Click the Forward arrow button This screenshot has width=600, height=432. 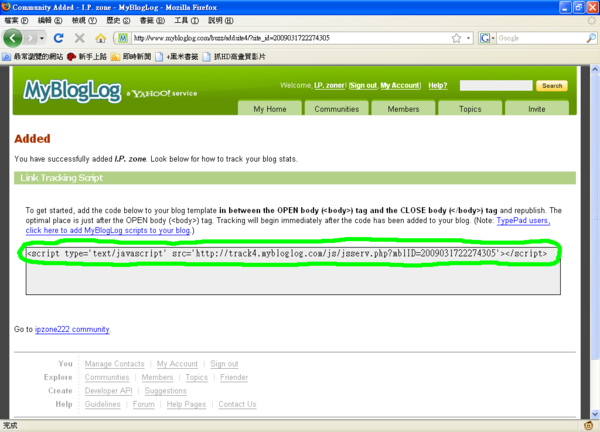30,38
